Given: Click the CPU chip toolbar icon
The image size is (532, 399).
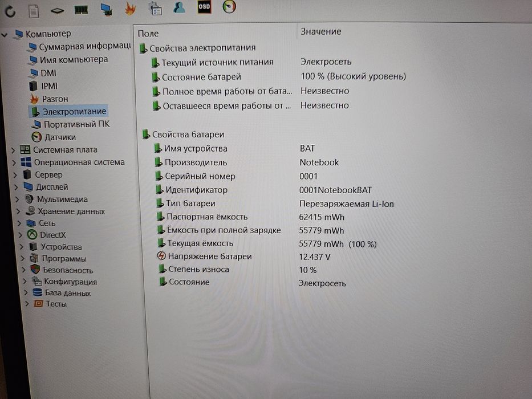Looking at the screenshot, I should (x=58, y=11).
